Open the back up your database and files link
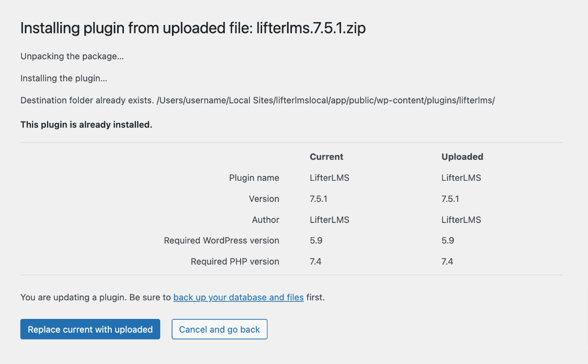 (x=239, y=297)
